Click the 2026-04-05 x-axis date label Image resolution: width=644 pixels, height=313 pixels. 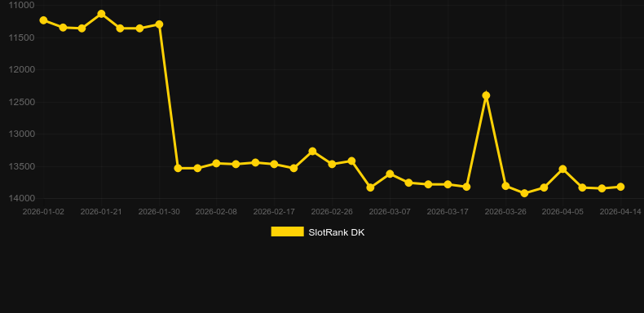[562, 212]
